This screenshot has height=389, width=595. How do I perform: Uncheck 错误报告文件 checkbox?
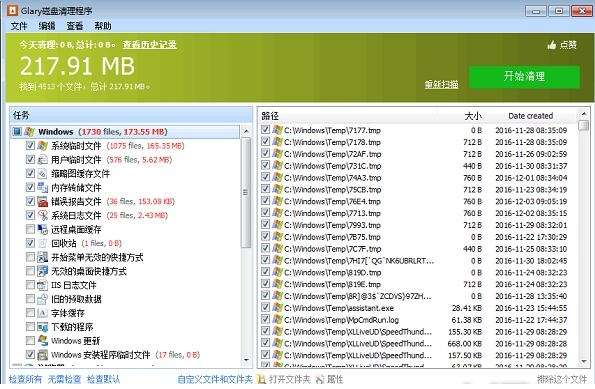(30, 202)
